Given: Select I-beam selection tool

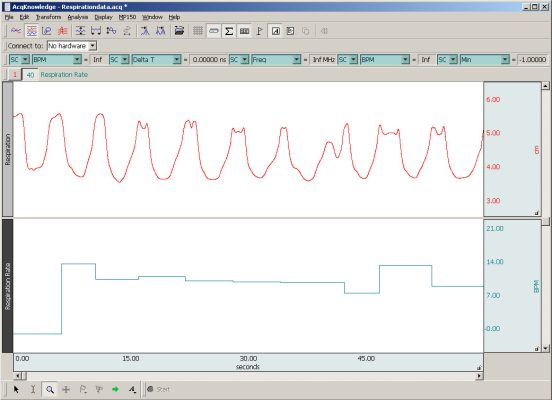Looking at the screenshot, I should (x=33, y=389).
